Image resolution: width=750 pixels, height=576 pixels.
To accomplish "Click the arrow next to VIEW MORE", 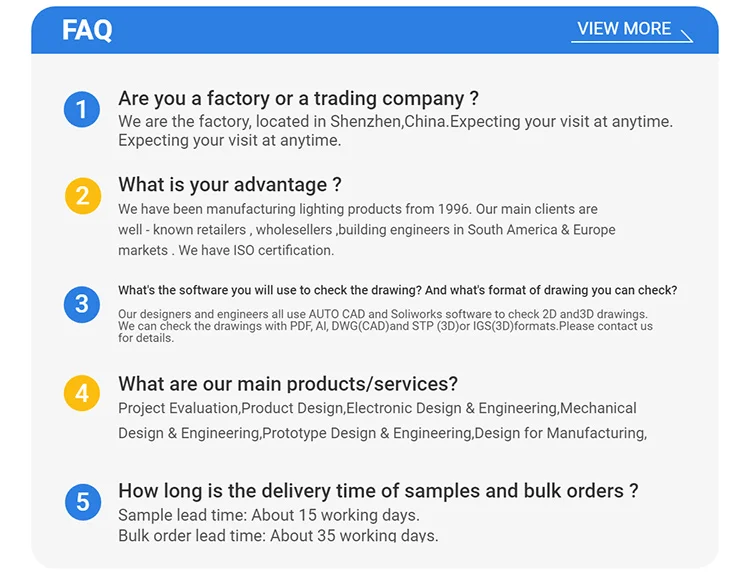I will (x=686, y=35).
